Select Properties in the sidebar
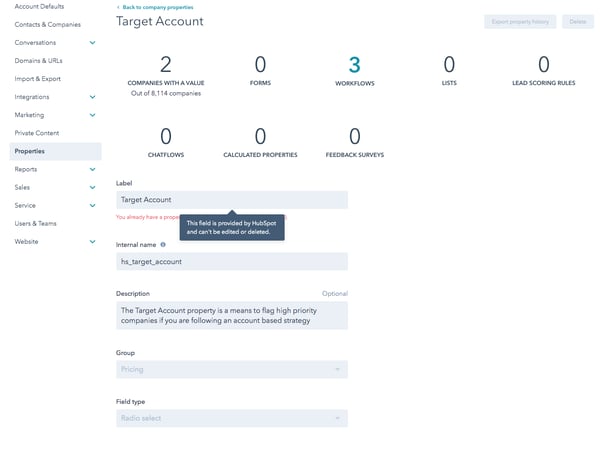Image resolution: width=600 pixels, height=450 pixels. pos(55,151)
